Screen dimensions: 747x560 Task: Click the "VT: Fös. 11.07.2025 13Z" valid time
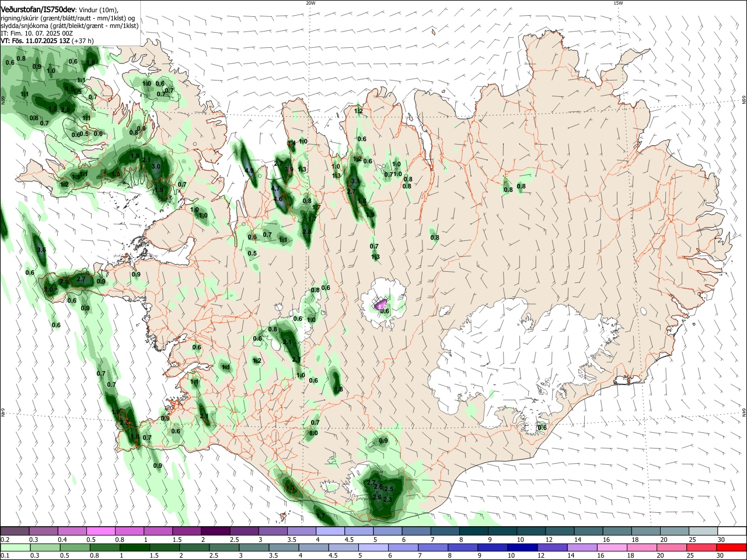tap(36, 41)
